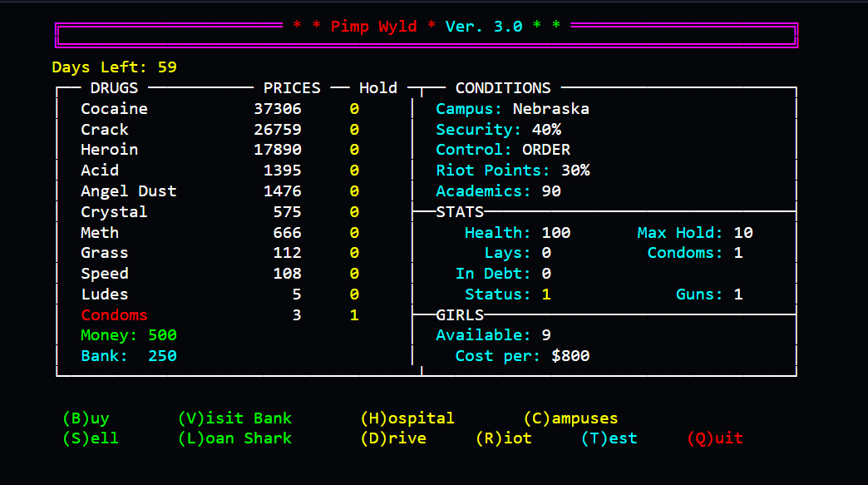868x485 pixels.
Task: Choose the (B)uy command
Action: [86, 418]
